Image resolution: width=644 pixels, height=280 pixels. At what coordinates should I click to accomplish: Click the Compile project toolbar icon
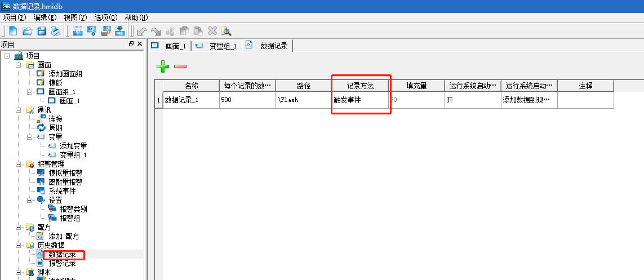(78, 31)
